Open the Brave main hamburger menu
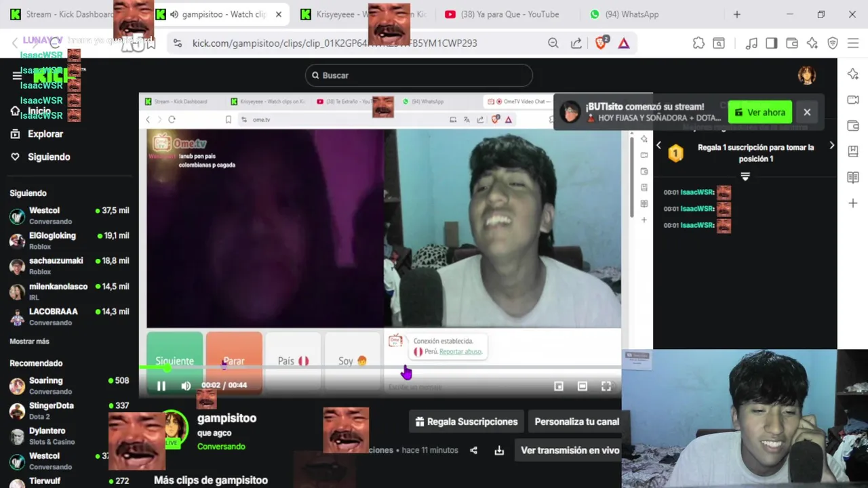The height and width of the screenshot is (488, 868). point(853,43)
